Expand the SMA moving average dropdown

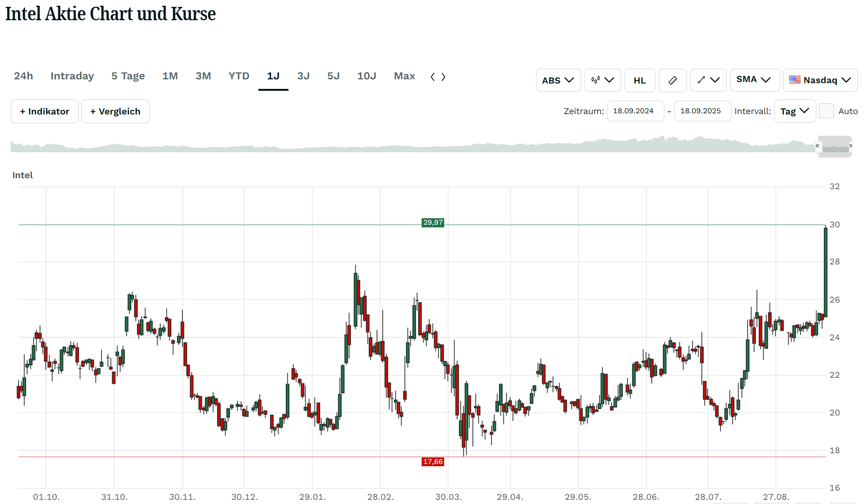755,80
